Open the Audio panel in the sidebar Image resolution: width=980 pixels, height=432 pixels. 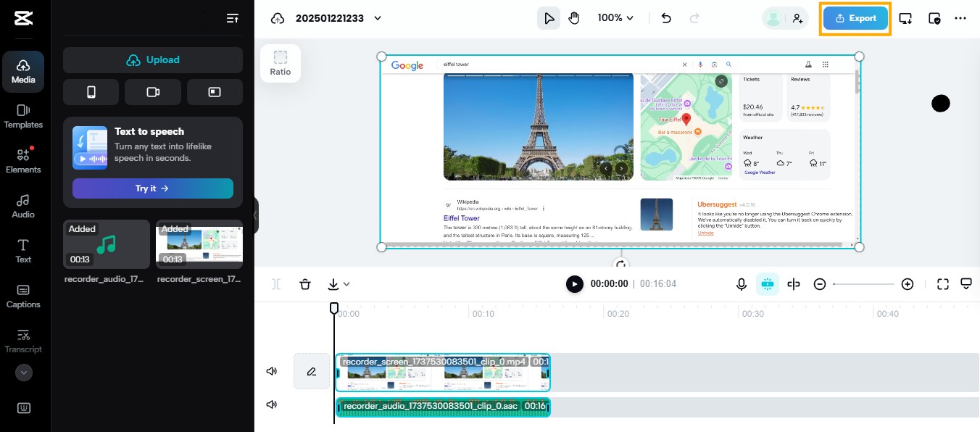tap(23, 206)
